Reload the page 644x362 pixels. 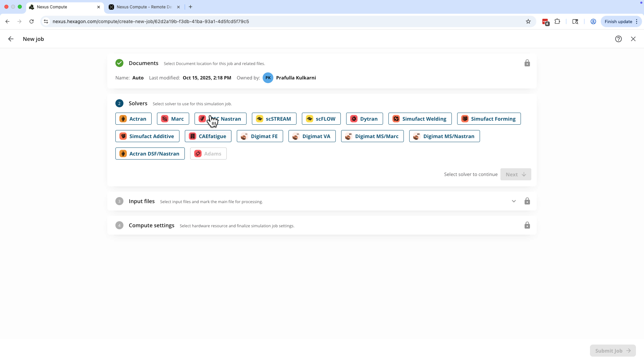(x=32, y=21)
